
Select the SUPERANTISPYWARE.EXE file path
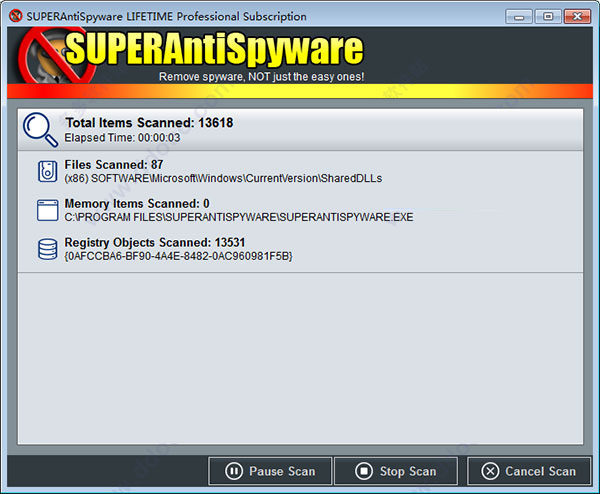coord(239,217)
